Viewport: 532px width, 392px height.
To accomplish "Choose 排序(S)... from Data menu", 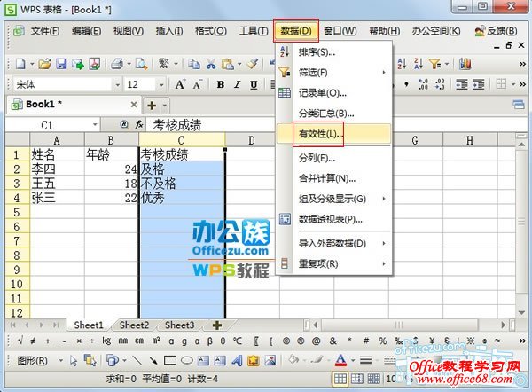I will [x=334, y=52].
